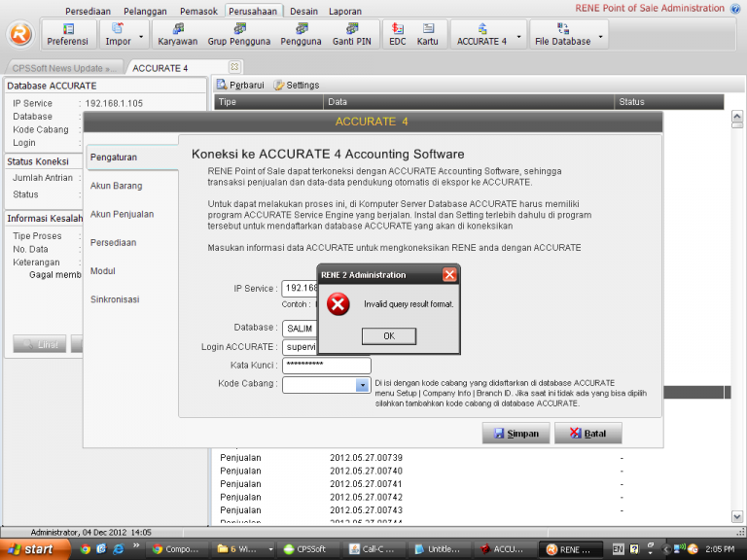
Task: Click the Simpan save button
Action: (x=516, y=433)
